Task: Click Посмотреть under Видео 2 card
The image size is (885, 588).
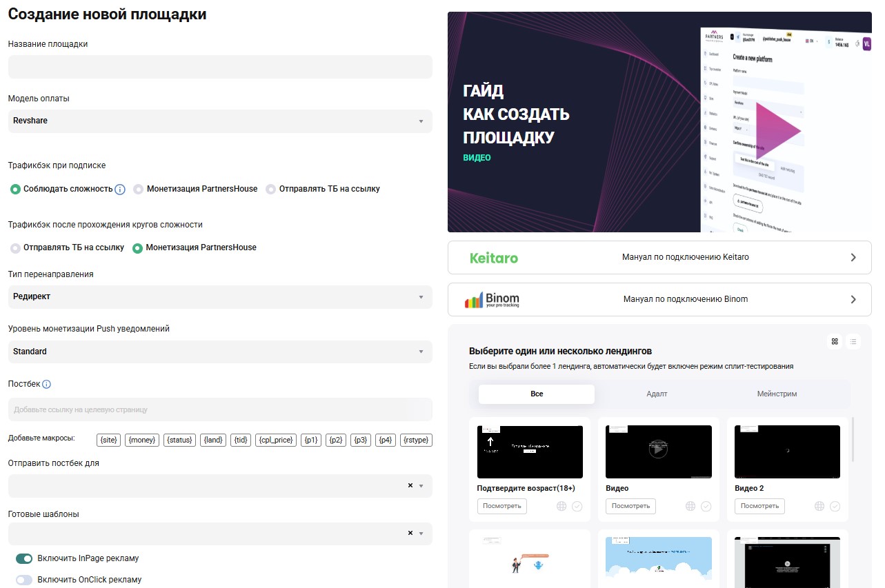Action: click(759, 506)
